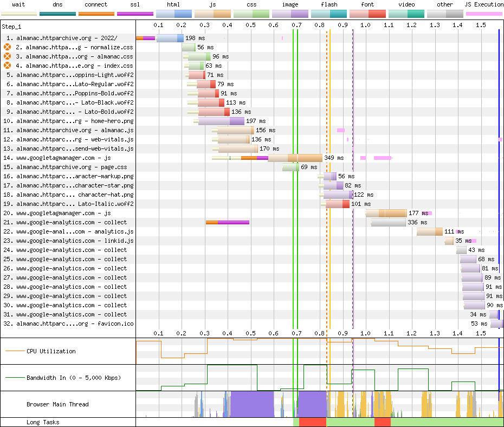Select request 14 www.googletagmanager.com - js
The image size is (504, 427).
pos(63,158)
